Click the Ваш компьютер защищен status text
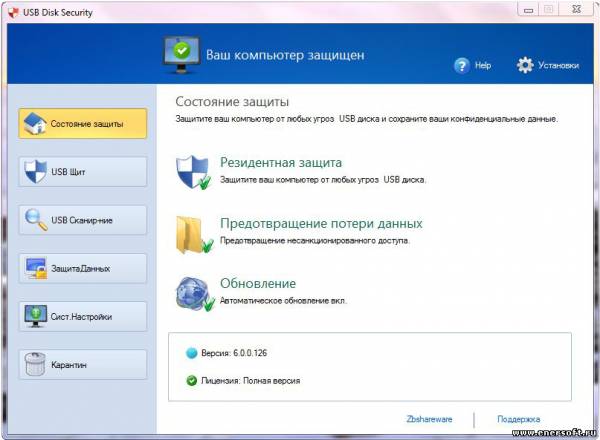Image resolution: width=600 pixels, height=440 pixels. (x=285, y=55)
